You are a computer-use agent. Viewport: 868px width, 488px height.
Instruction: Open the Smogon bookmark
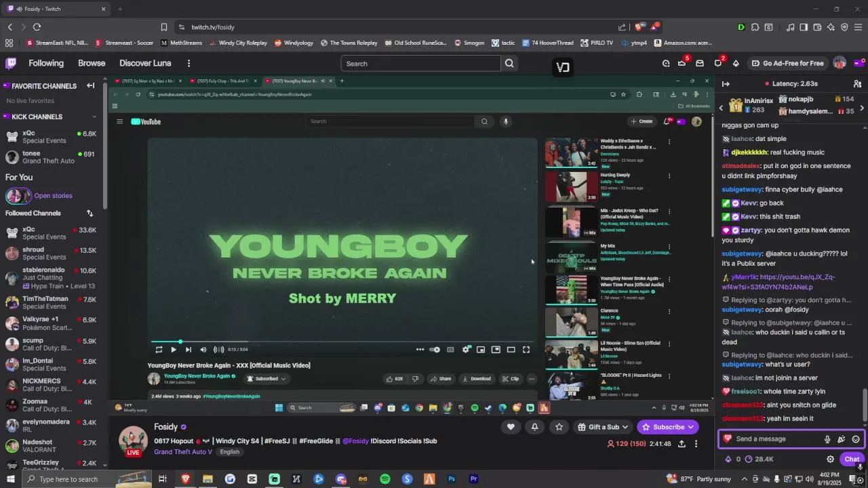tap(468, 43)
